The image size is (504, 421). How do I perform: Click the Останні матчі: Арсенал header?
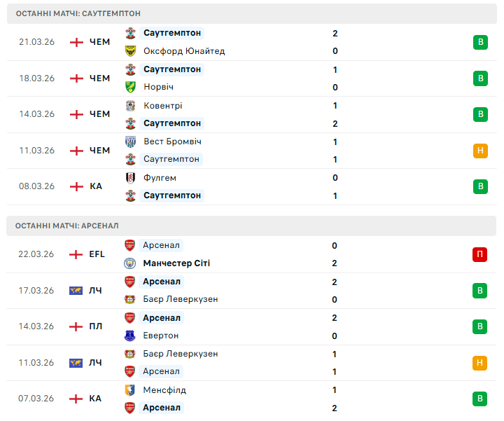(67, 226)
